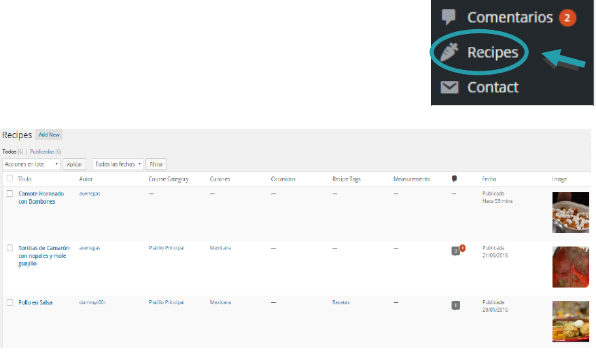596x364 pixels.
Task: Click the author dummyr00t link
Action: (x=92, y=302)
